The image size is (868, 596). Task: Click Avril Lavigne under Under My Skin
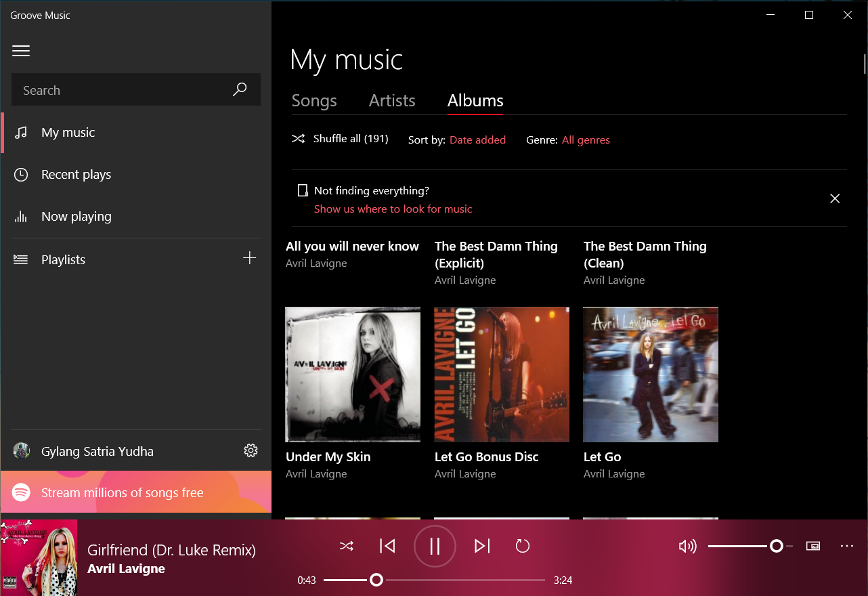(316, 474)
